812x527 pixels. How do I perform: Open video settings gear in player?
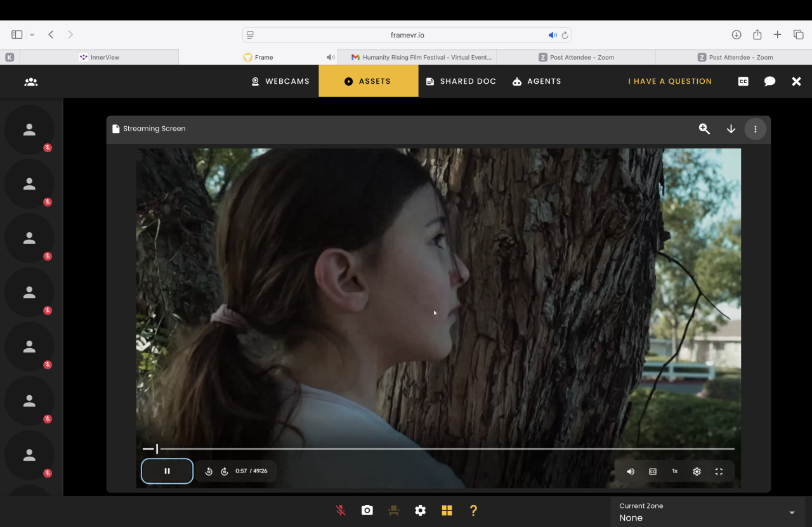pyautogui.click(x=697, y=472)
